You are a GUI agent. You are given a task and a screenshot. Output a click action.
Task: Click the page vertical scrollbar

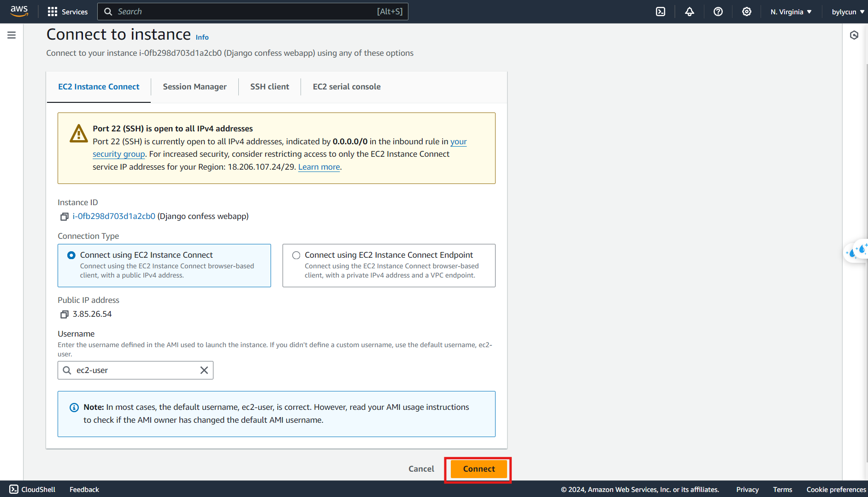[866, 263]
